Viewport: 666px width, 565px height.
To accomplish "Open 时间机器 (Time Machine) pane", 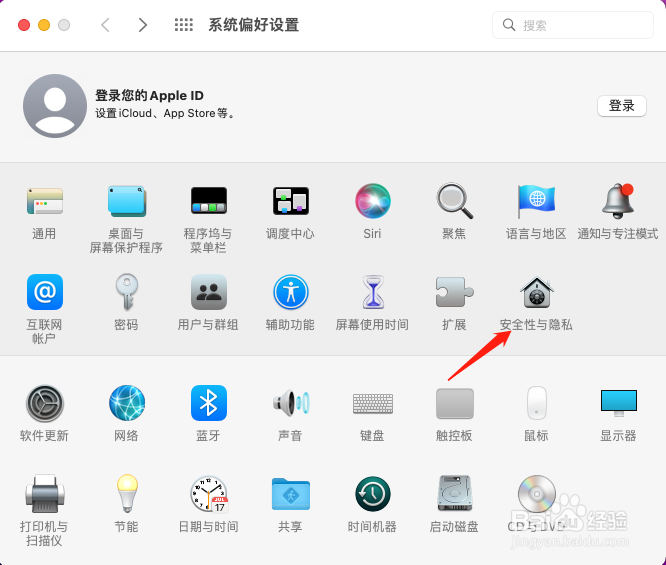I will [373, 494].
